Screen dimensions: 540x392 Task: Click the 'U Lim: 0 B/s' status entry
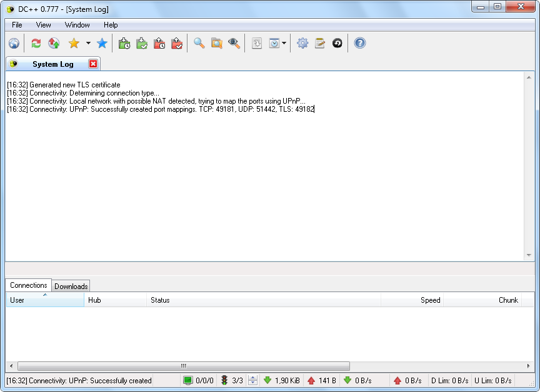point(493,381)
